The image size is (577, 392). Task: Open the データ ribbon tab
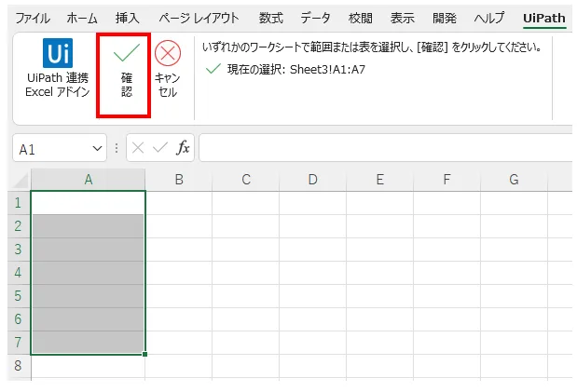pos(315,18)
